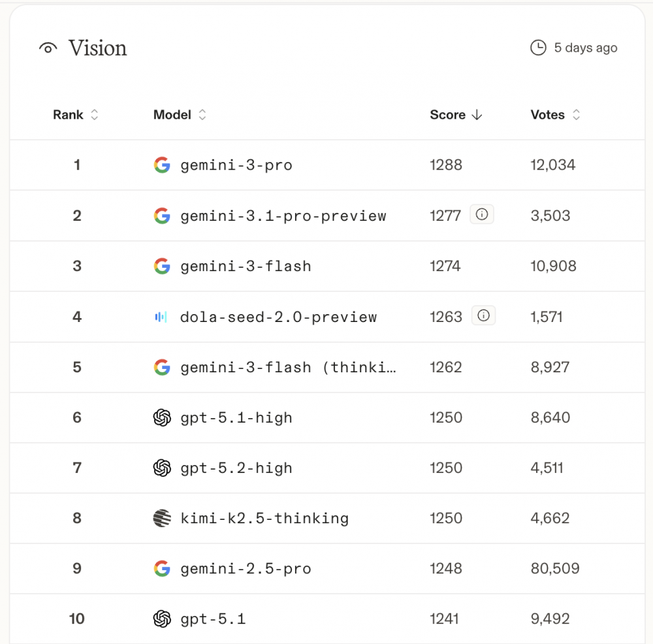
Task: Click the OpenAI icon beside gpt-5.2-high
Action: click(162, 468)
